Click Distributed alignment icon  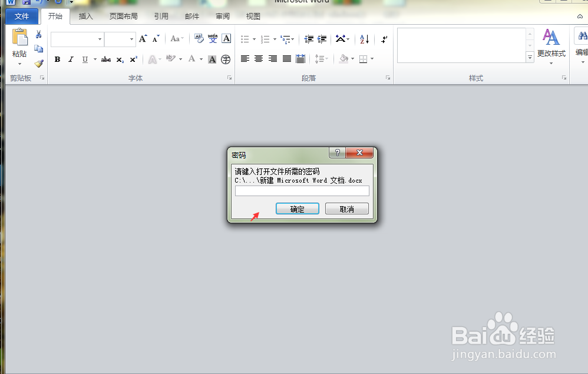(x=300, y=58)
